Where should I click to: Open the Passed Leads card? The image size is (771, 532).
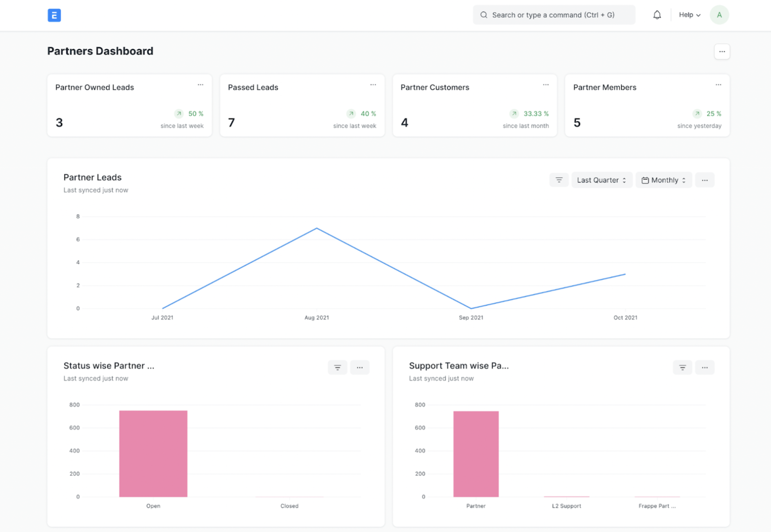pyautogui.click(x=302, y=105)
